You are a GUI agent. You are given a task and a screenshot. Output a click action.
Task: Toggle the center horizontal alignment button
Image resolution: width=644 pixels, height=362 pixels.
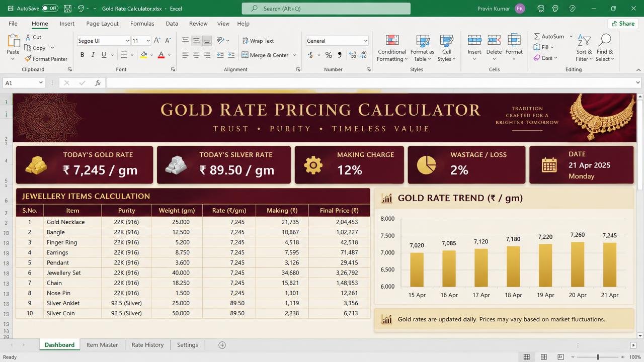point(196,55)
